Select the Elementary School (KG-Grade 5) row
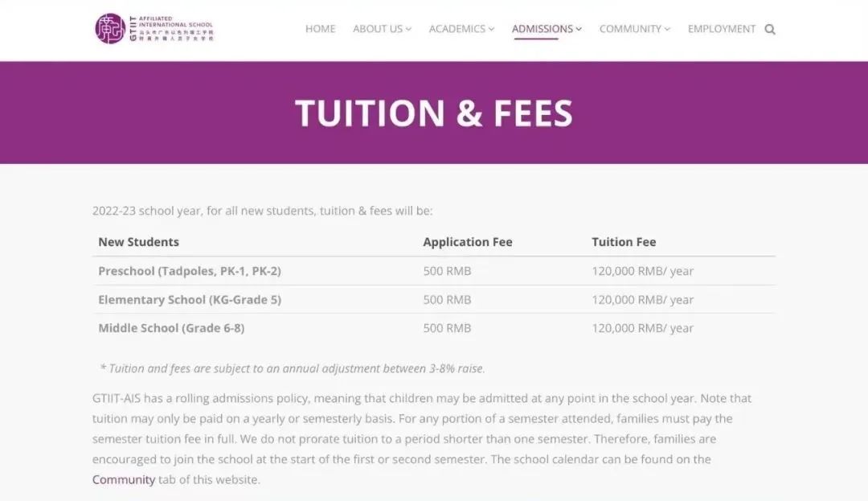The image size is (868, 501). tap(190, 300)
